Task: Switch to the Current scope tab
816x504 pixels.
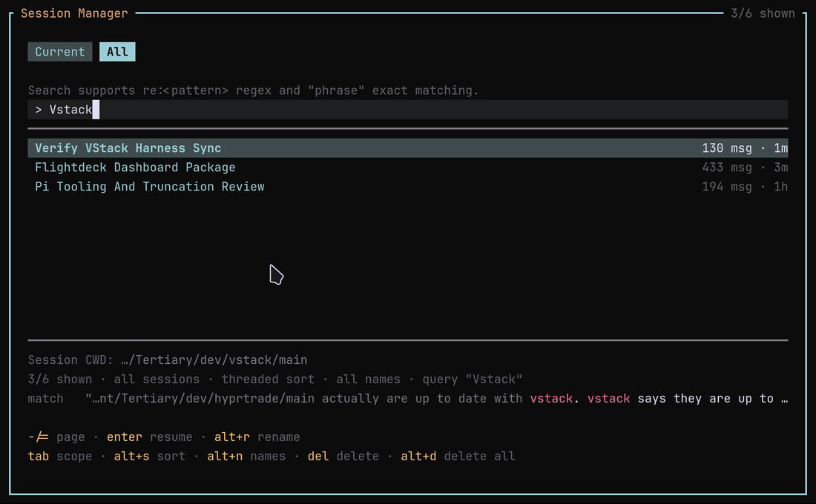Action: coord(60,52)
